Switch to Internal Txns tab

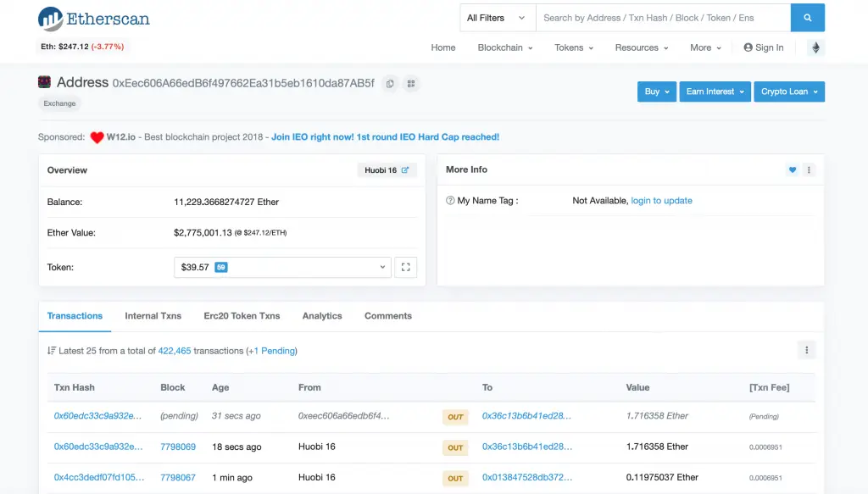153,316
